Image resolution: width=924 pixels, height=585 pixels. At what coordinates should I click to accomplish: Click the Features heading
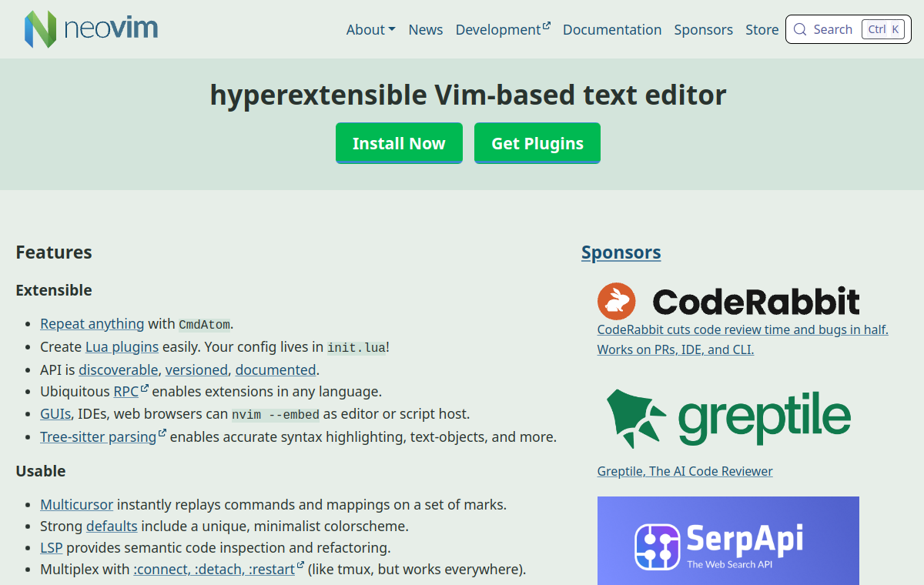coord(54,252)
